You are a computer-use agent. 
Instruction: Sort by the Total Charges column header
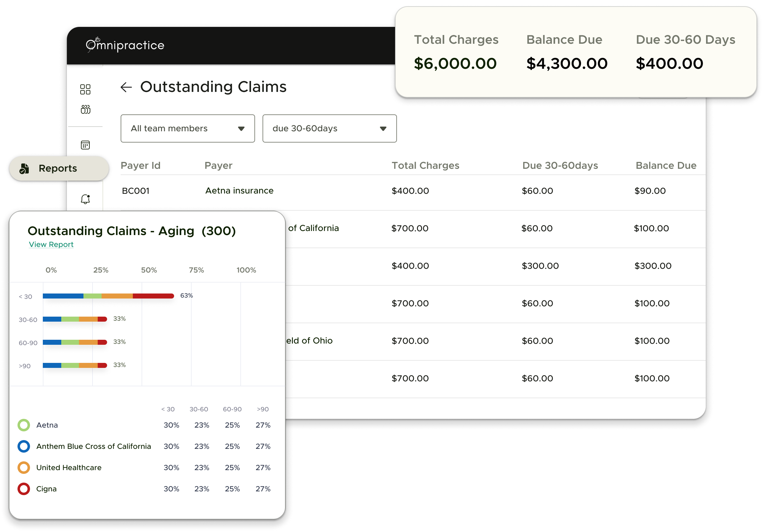coord(425,165)
